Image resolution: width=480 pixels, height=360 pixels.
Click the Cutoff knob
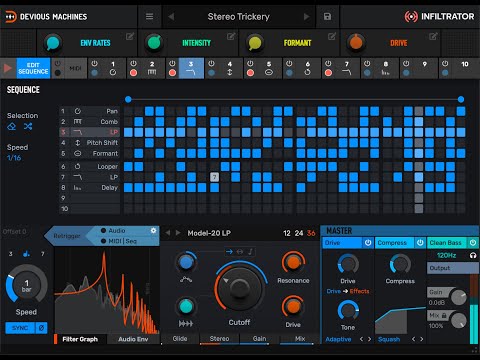[239, 287]
